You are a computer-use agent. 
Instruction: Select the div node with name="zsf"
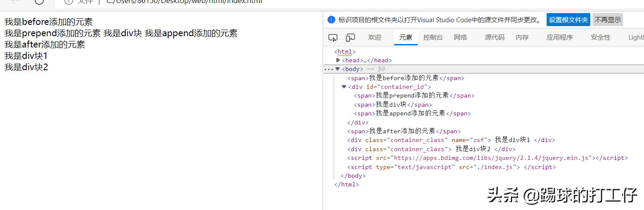point(451,140)
